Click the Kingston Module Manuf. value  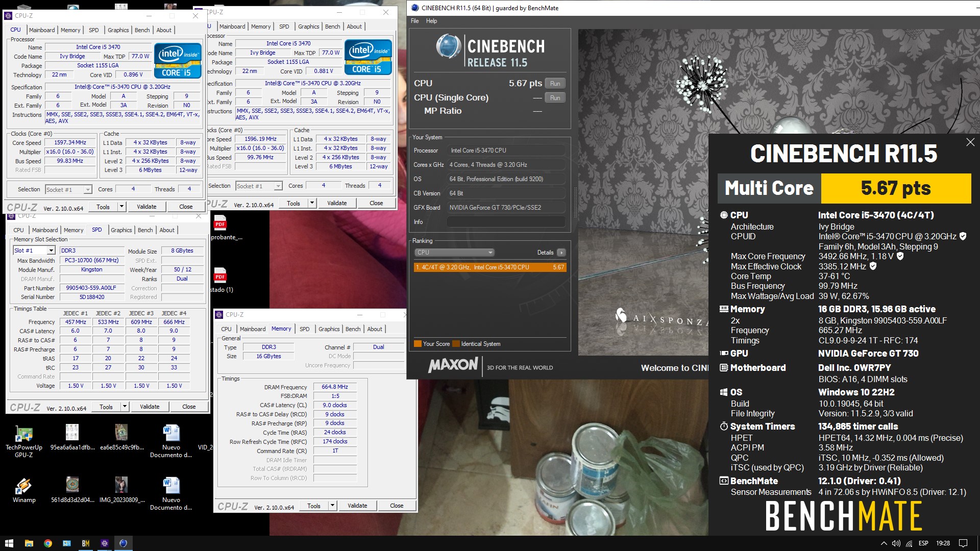click(x=92, y=269)
